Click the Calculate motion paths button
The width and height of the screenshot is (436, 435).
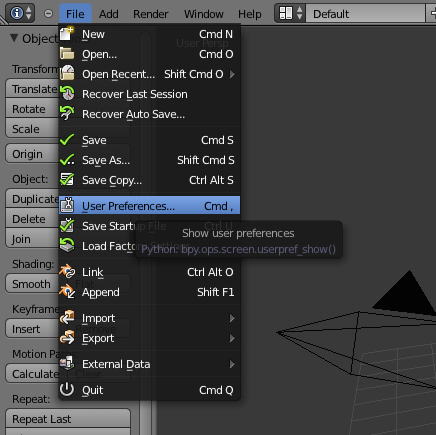pyautogui.click(x=32, y=374)
